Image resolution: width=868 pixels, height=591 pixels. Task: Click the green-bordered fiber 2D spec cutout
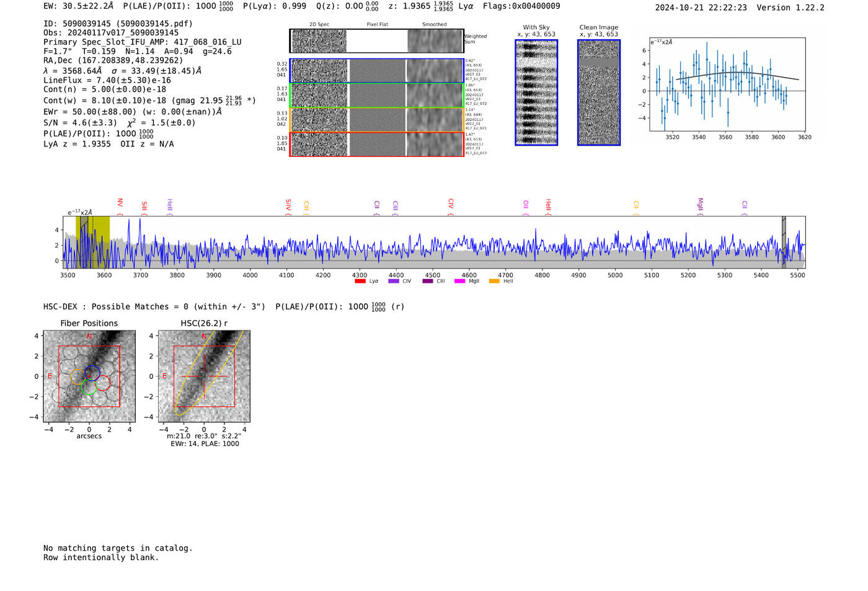coord(376,96)
